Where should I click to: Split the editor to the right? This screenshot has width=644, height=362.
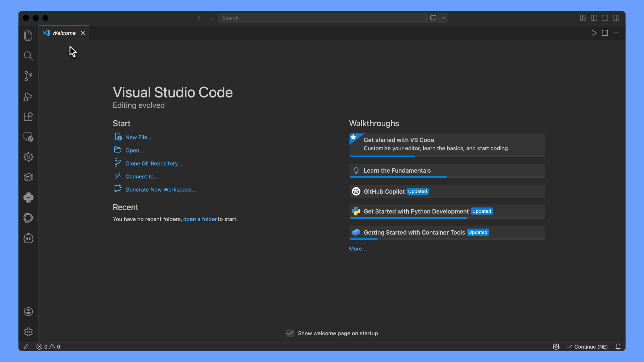(605, 33)
